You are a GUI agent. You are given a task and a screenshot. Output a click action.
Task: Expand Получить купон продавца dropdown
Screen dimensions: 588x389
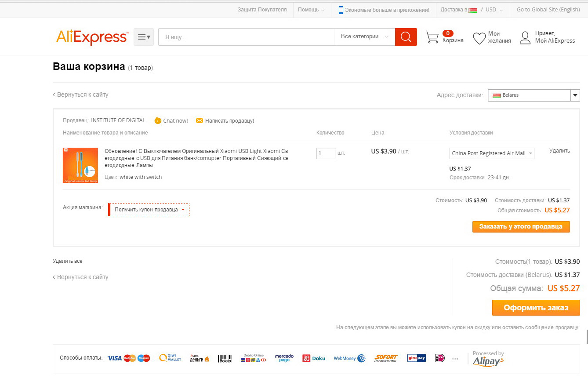point(149,210)
